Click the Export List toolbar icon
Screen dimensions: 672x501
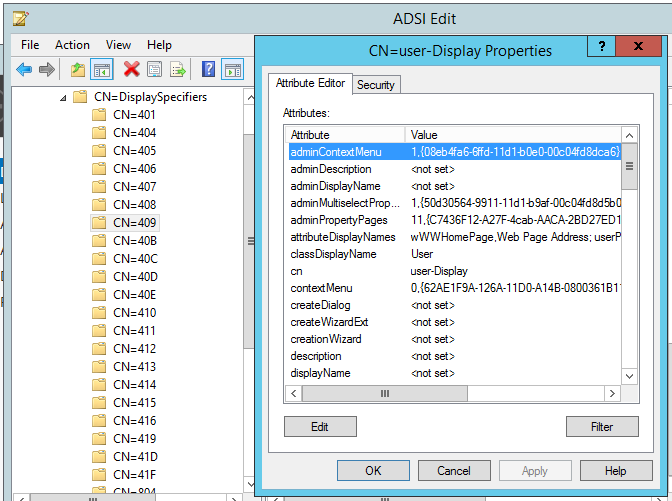[x=177, y=69]
